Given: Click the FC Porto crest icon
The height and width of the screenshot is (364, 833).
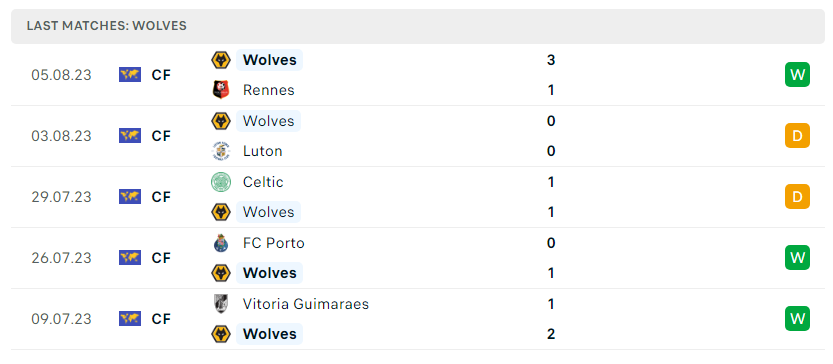Looking at the screenshot, I should point(220,243).
